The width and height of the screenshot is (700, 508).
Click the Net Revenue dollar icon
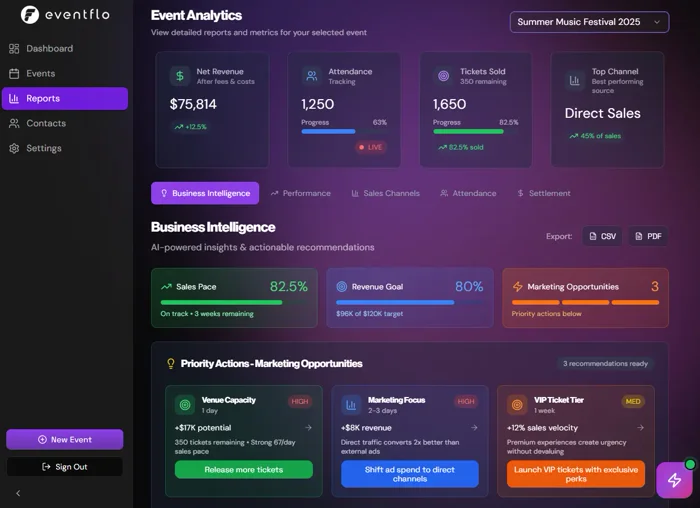coord(179,76)
